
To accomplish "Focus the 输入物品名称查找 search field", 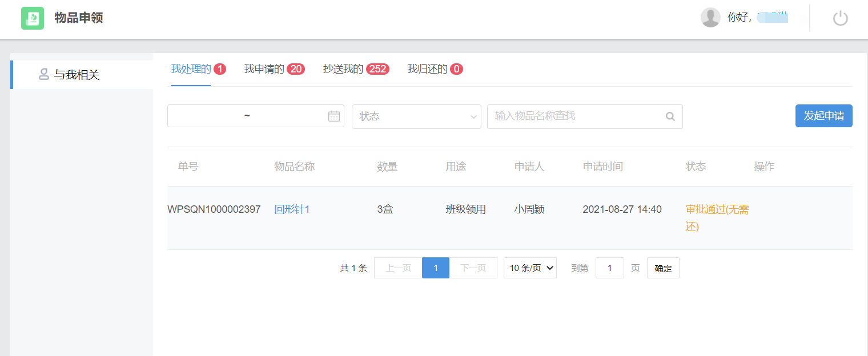I will coord(577,116).
